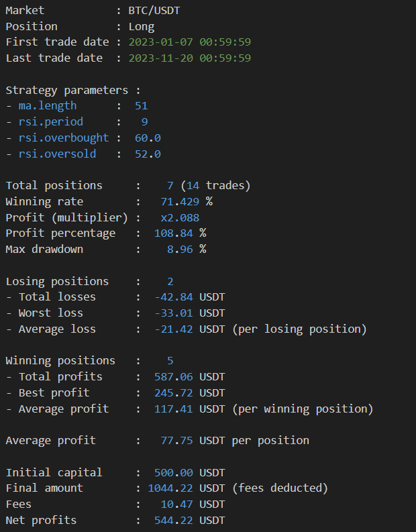Select best profit 245.72 amount

(x=173, y=393)
